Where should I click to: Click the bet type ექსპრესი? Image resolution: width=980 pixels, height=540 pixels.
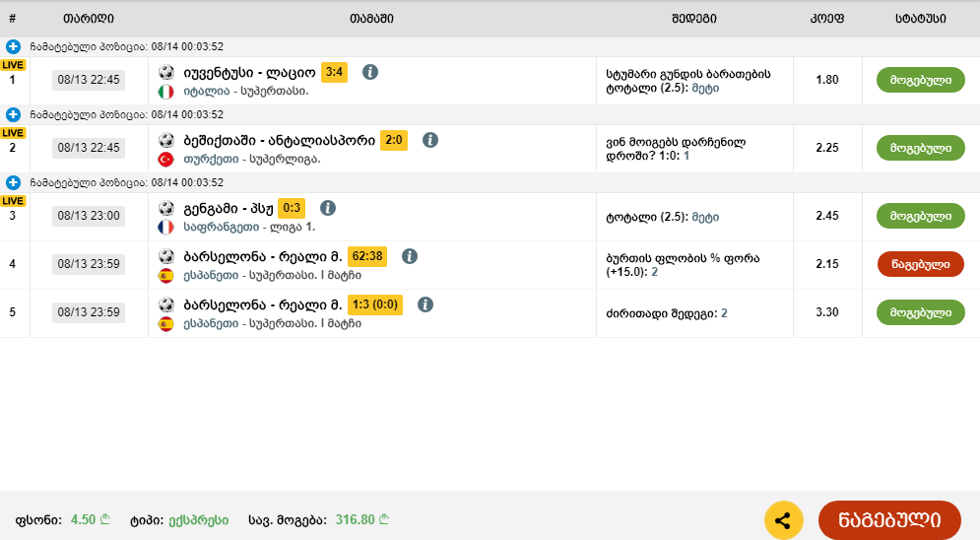199,520
